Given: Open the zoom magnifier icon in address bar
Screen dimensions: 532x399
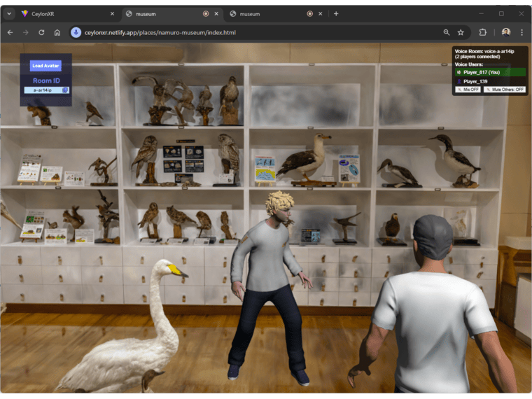Looking at the screenshot, I should click(447, 32).
